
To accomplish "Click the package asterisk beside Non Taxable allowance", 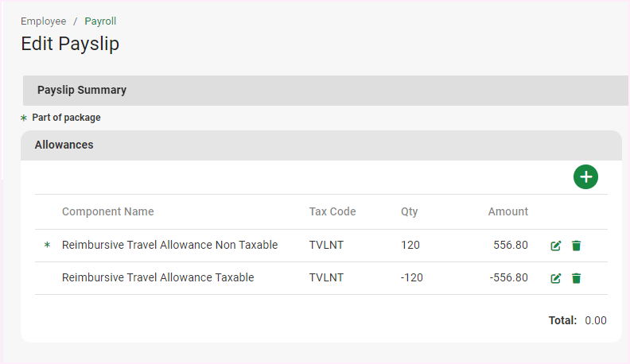I will (46, 246).
